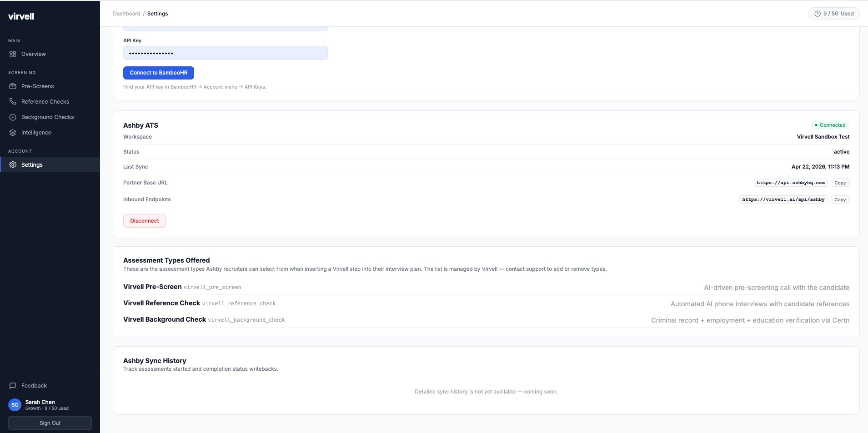This screenshot has width=868, height=433.
Task: Click the Virvell Background Check assessment row
Action: click(x=486, y=320)
